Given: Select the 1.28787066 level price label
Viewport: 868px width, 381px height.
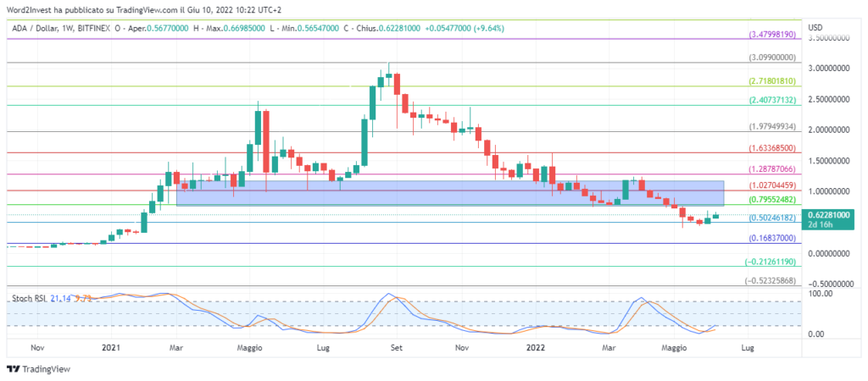Looking at the screenshot, I should click(772, 169).
